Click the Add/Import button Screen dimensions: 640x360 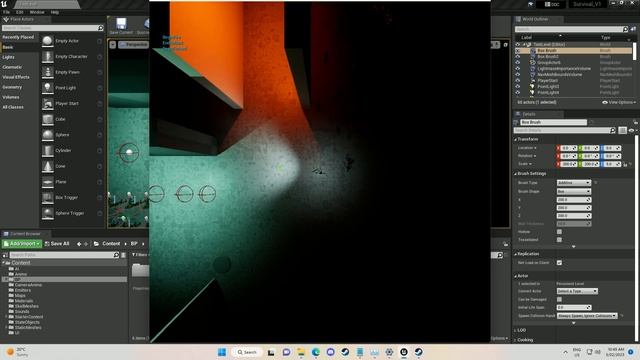pyautogui.click(x=22, y=244)
